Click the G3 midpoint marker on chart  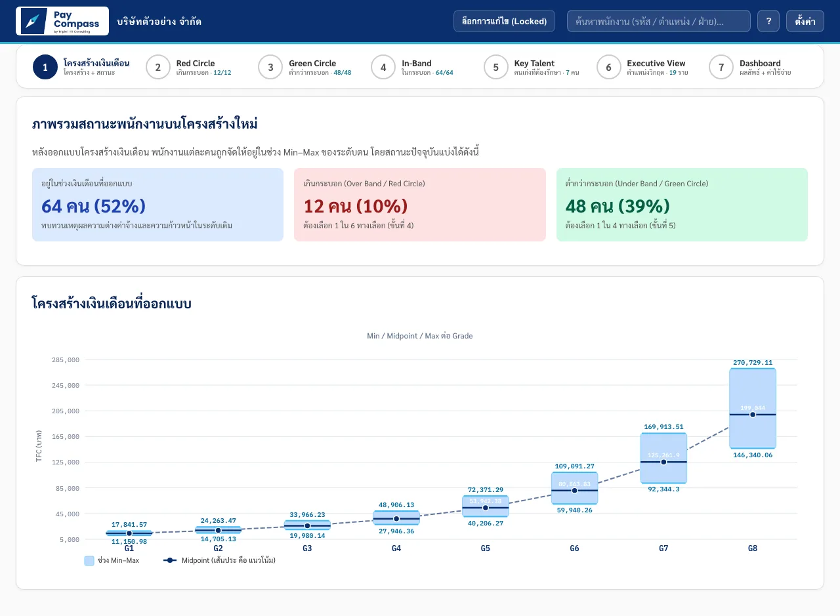307,525
